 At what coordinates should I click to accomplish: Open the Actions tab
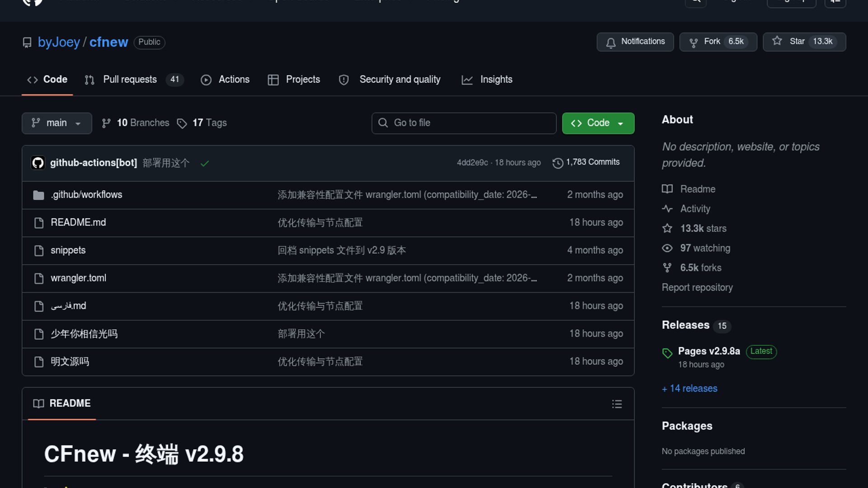(x=225, y=80)
